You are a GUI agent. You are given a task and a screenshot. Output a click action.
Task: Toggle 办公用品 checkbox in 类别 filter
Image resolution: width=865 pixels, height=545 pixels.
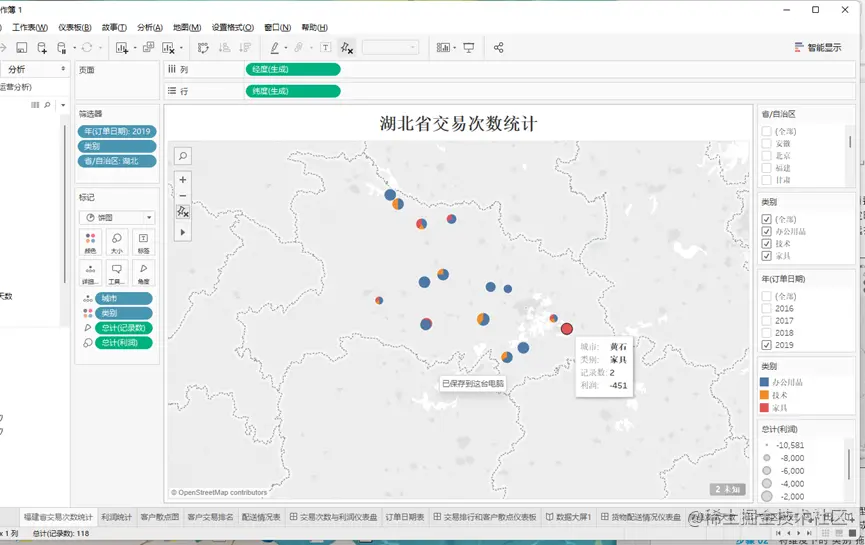point(766,231)
